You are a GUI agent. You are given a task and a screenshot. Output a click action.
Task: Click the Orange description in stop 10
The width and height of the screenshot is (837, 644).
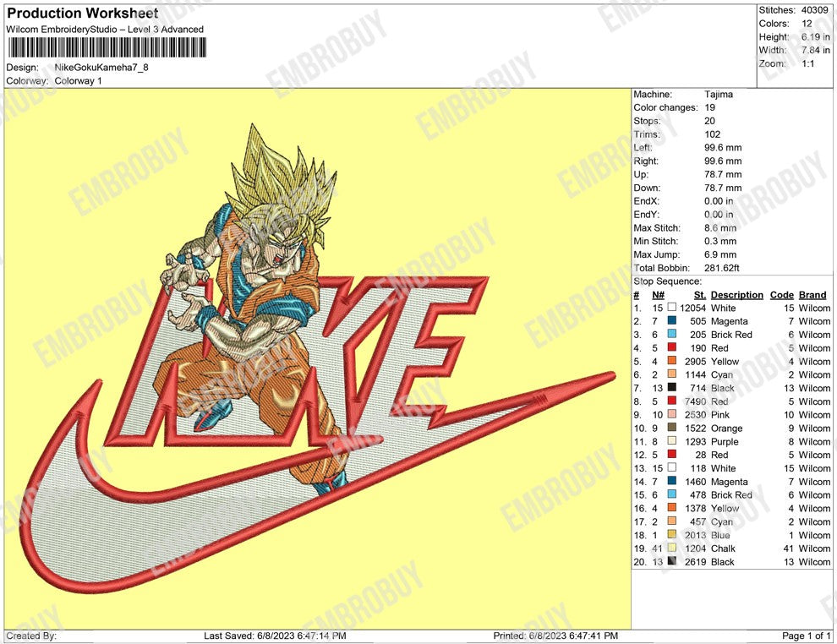[726, 428]
